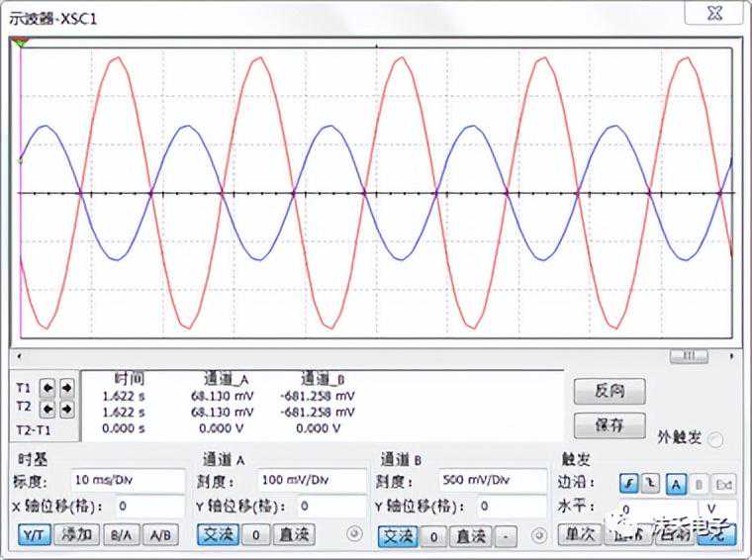Move cursor T2 right with arrow

(x=66, y=407)
